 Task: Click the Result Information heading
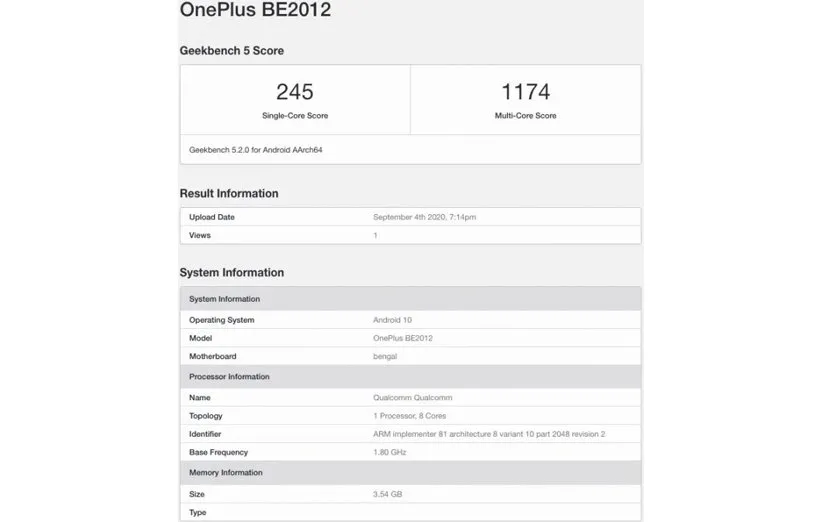229,193
